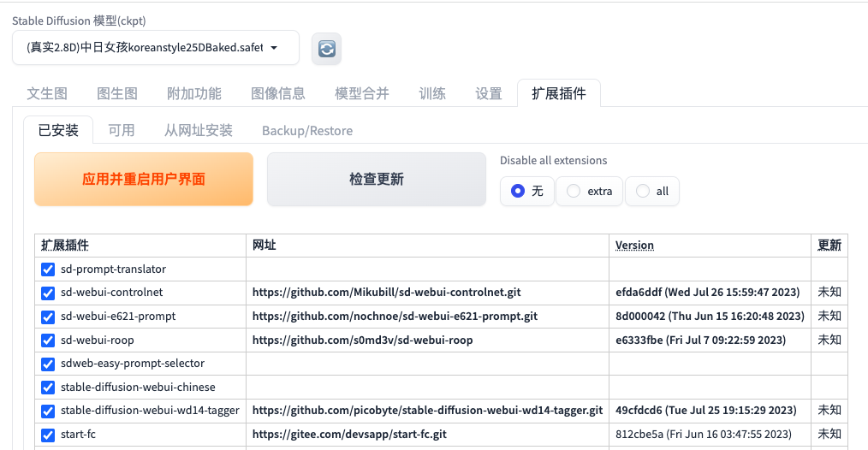Image resolution: width=868 pixels, height=450 pixels.
Task: Select the 扩展插件 tab
Action: [x=559, y=93]
